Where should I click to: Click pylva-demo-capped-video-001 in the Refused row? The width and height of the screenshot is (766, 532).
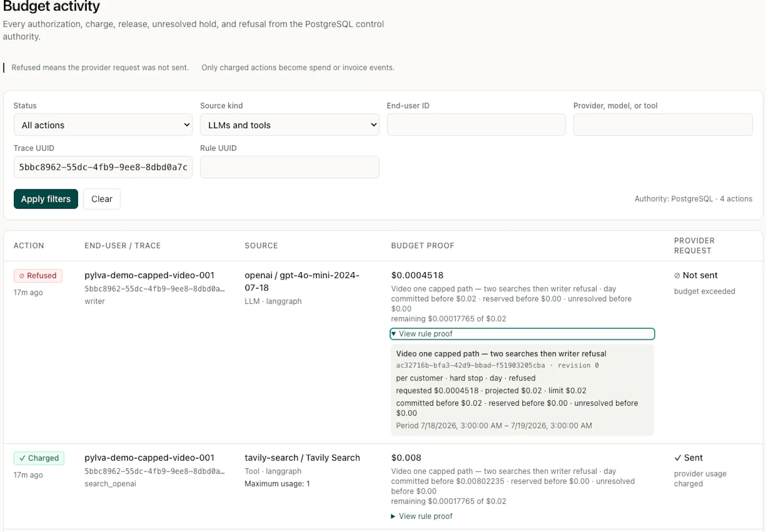coord(149,275)
